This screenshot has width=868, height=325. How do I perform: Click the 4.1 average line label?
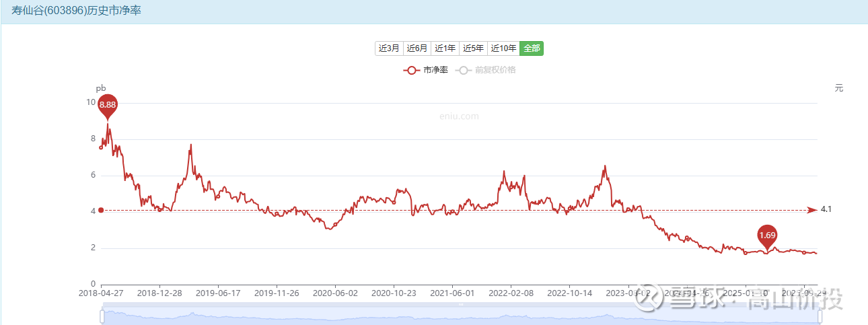coord(826,210)
